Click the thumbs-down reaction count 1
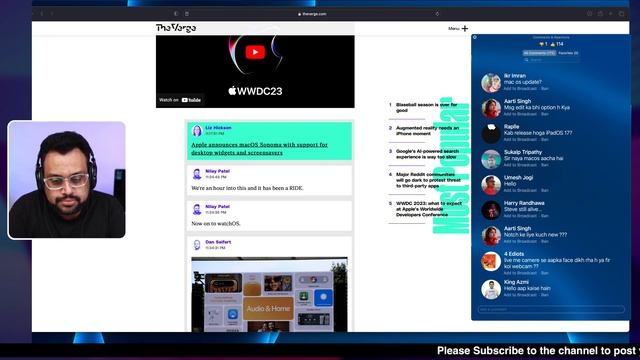The width and height of the screenshot is (640, 360). coord(543,44)
